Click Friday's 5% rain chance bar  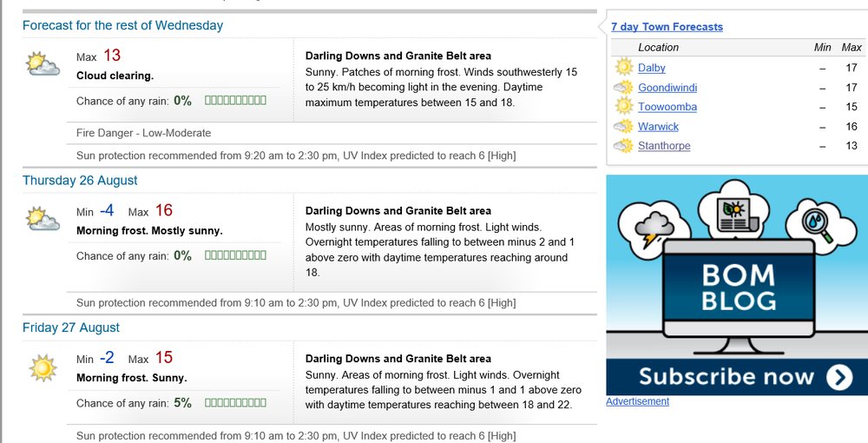click(235, 403)
